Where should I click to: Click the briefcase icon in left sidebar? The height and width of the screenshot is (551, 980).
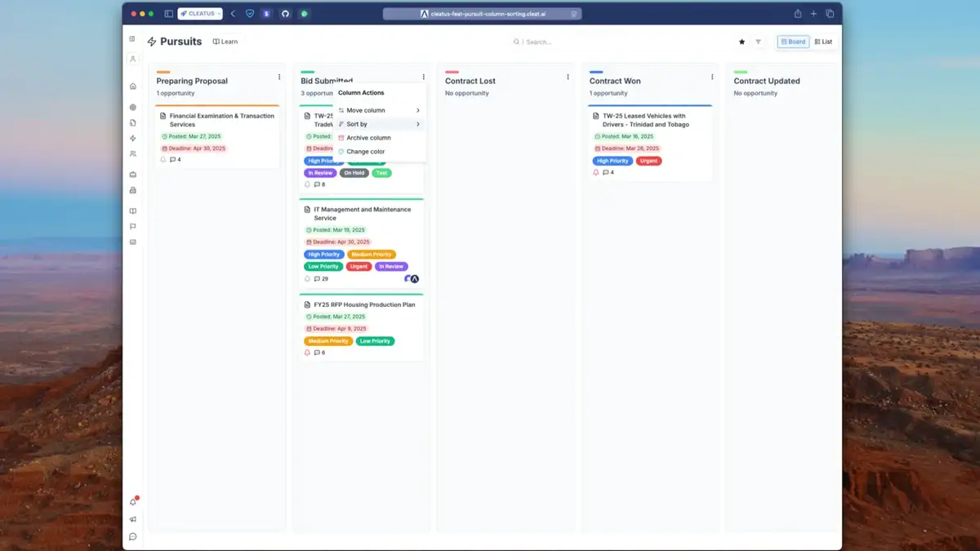(x=133, y=175)
